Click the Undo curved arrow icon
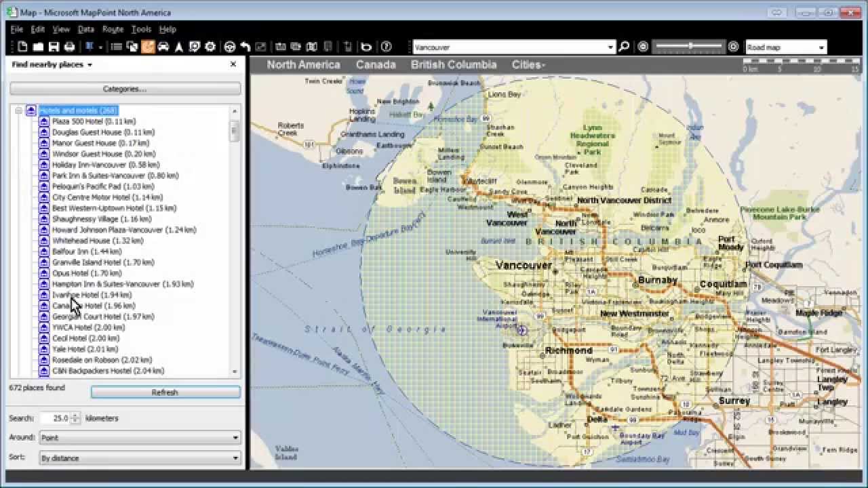868x488 pixels. [x=245, y=47]
